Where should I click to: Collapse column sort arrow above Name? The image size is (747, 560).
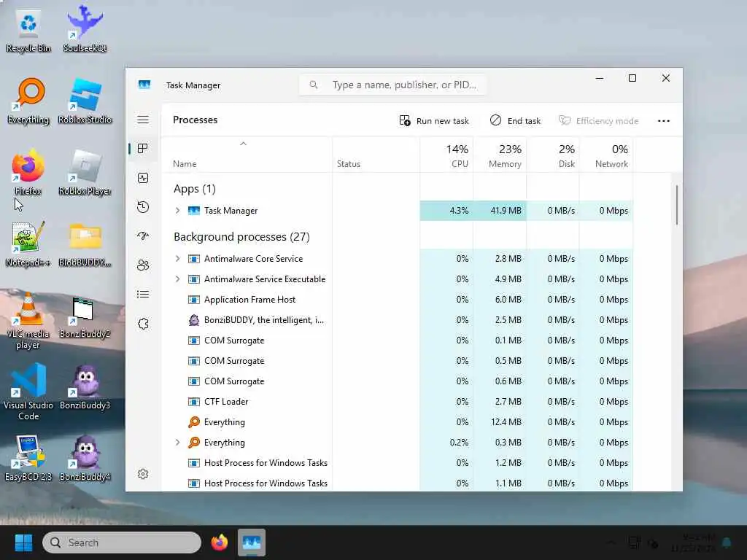(243, 144)
